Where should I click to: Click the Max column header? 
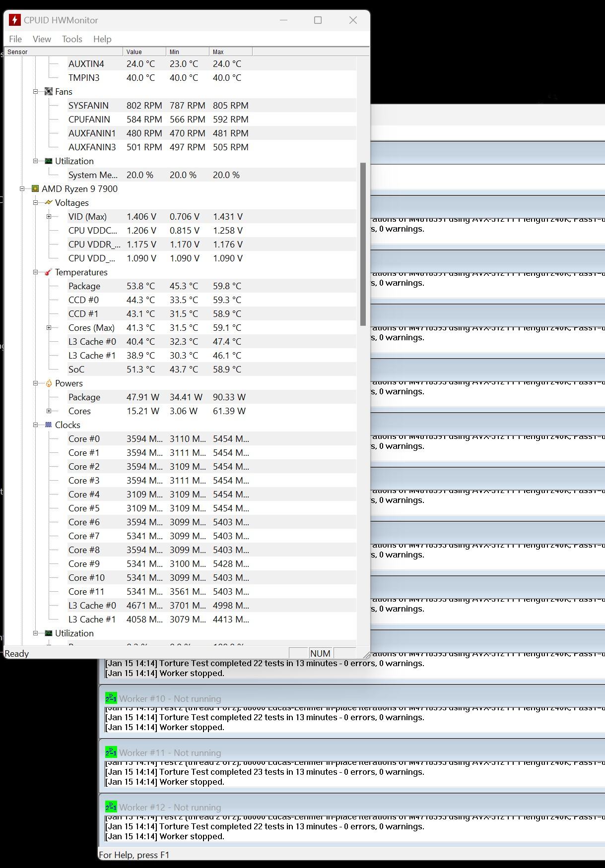coord(231,52)
